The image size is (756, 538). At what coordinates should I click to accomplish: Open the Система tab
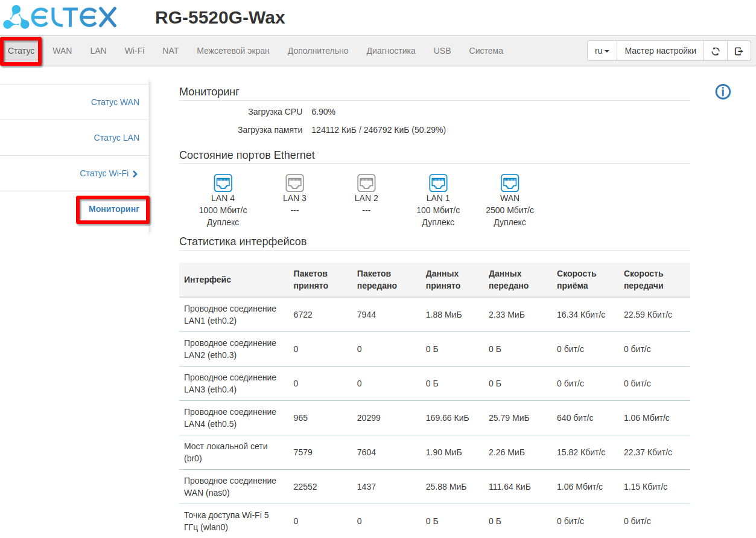click(486, 51)
